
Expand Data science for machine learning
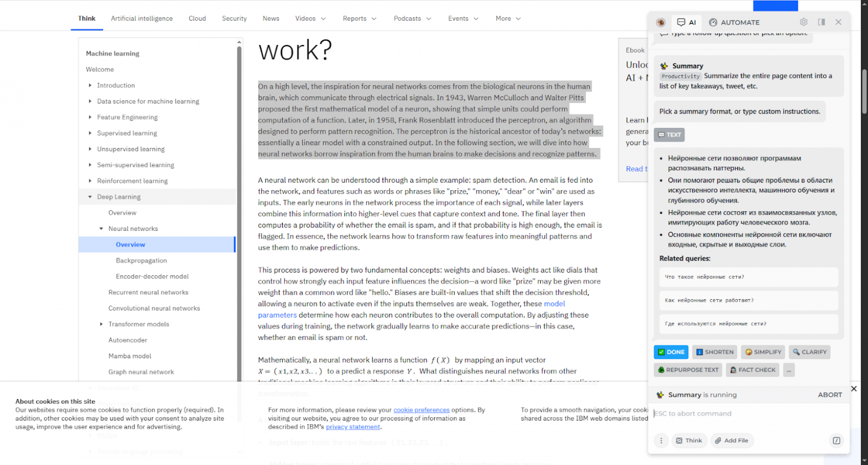click(x=90, y=101)
